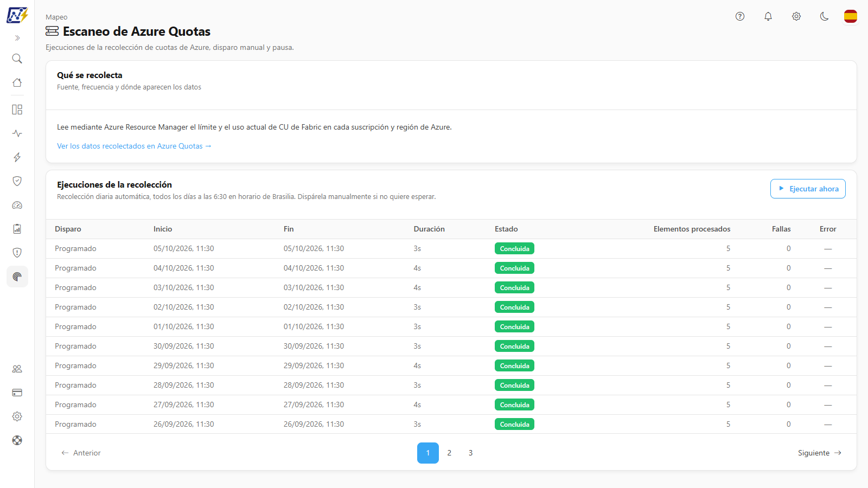The width and height of the screenshot is (868, 488).
Task: Open help question mark icon in header
Action: click(x=740, y=16)
